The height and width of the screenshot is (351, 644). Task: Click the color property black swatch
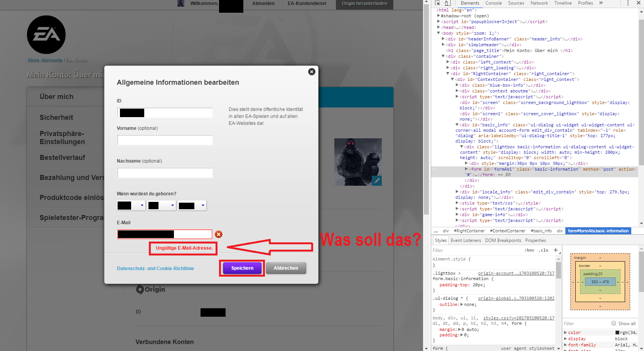point(617,333)
